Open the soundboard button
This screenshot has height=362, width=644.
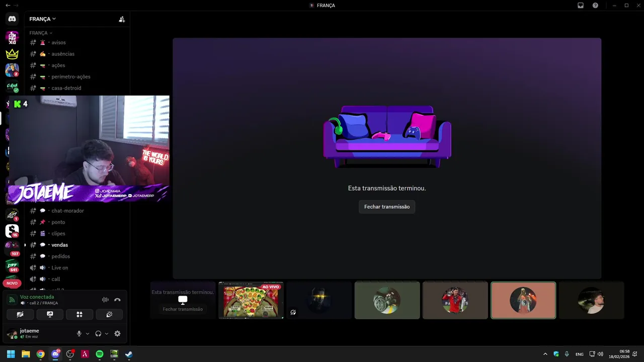click(x=109, y=314)
